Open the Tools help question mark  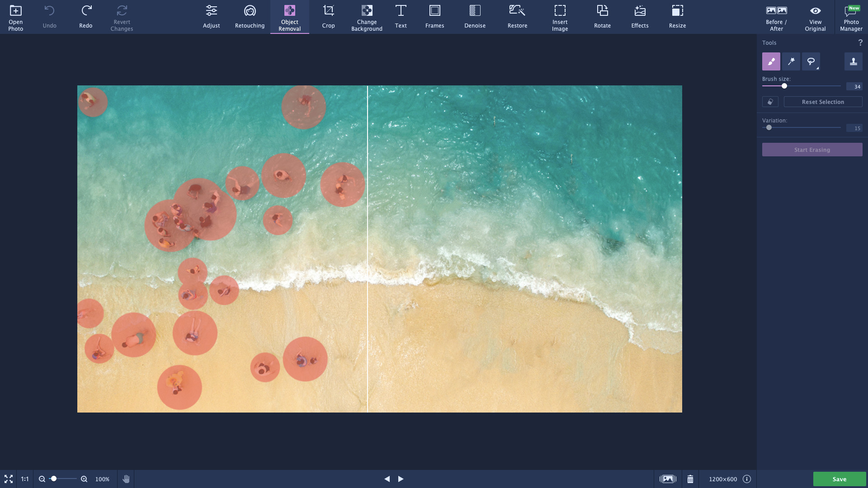[x=860, y=42]
